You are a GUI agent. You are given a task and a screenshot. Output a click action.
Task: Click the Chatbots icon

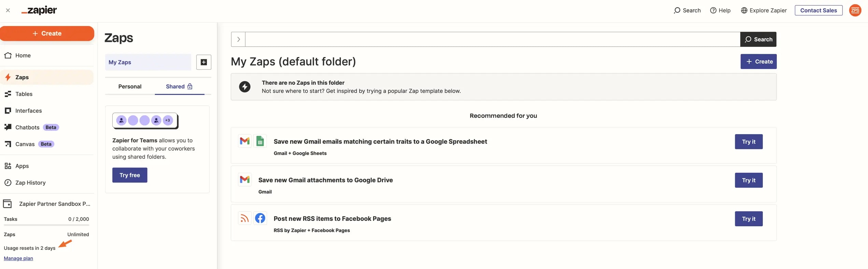8,127
